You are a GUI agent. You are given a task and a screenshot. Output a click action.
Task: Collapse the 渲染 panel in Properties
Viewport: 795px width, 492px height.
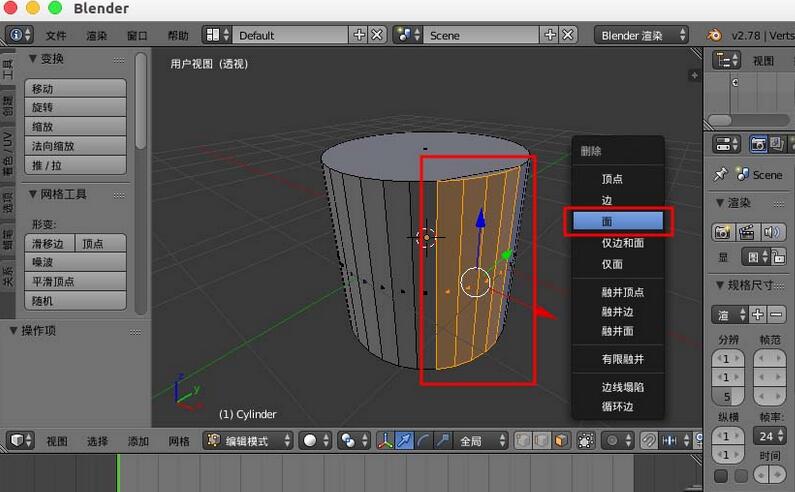[719, 202]
